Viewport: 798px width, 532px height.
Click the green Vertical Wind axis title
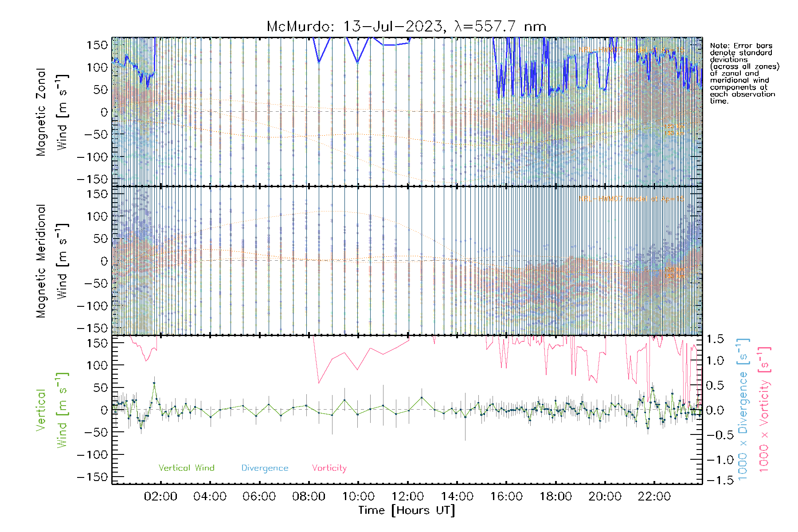[52, 410]
